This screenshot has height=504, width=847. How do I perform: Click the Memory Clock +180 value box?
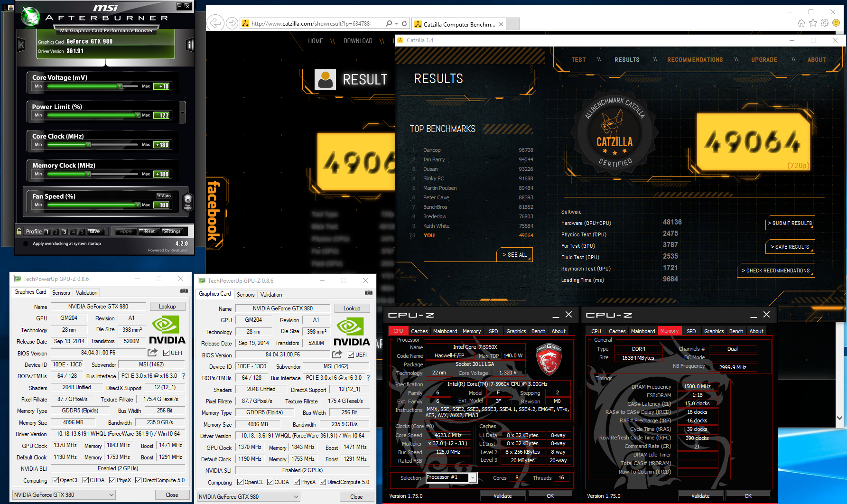(x=162, y=174)
